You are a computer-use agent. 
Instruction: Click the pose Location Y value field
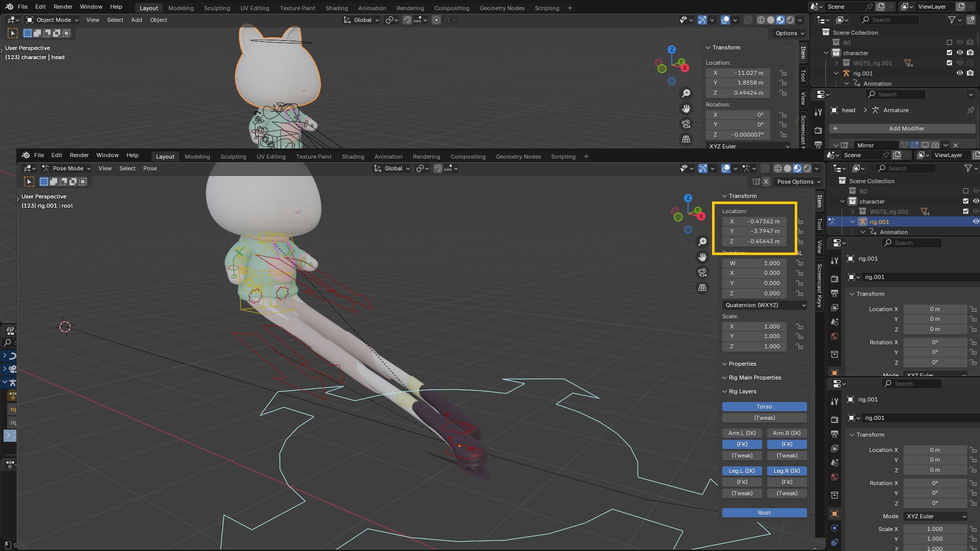point(754,231)
